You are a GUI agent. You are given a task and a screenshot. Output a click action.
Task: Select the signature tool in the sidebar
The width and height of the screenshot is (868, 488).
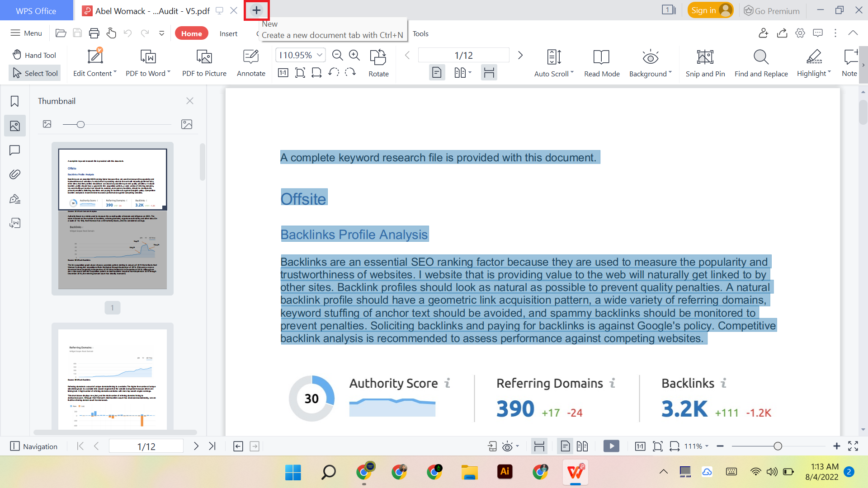coord(14,199)
